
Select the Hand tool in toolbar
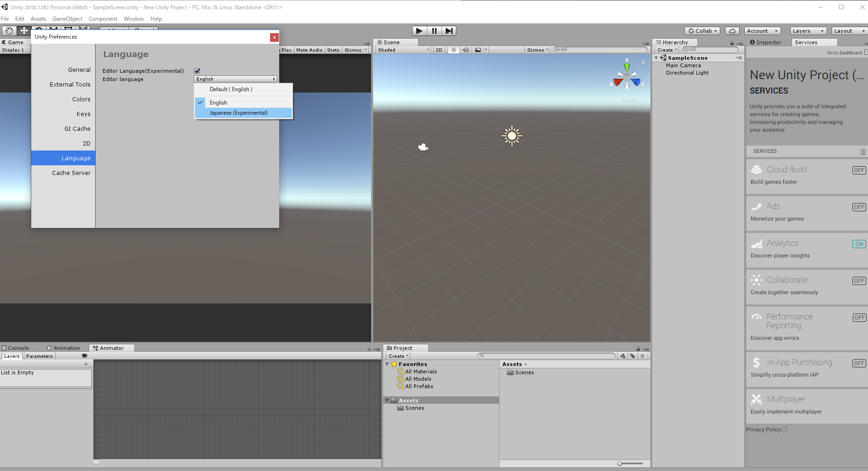(x=9, y=31)
